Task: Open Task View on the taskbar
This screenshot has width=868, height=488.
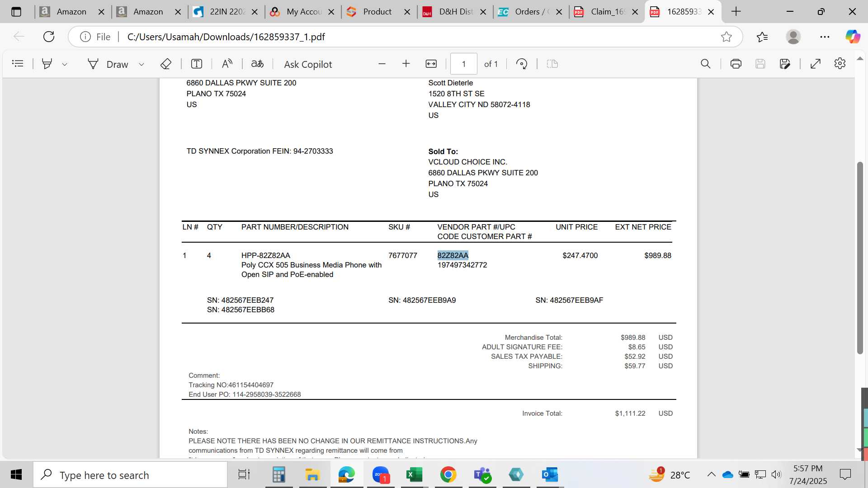Action: click(244, 474)
